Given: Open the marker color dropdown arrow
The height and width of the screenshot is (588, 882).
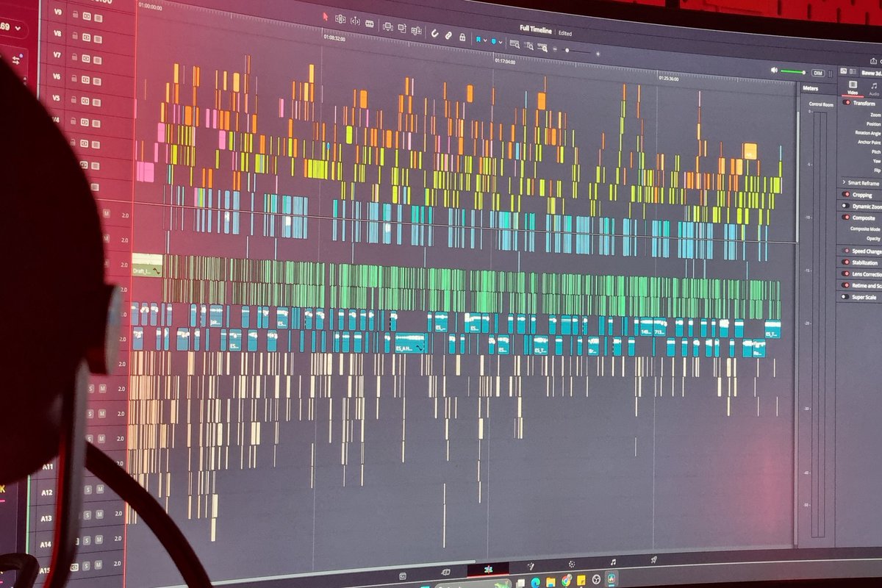Looking at the screenshot, I should pyautogui.click(x=501, y=42).
